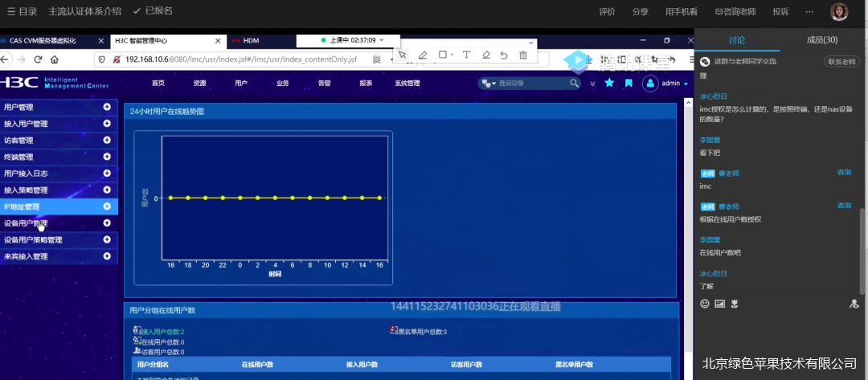The width and height of the screenshot is (868, 380).
Task: Expand the double-chevron advanced search arrow
Action: click(x=593, y=84)
